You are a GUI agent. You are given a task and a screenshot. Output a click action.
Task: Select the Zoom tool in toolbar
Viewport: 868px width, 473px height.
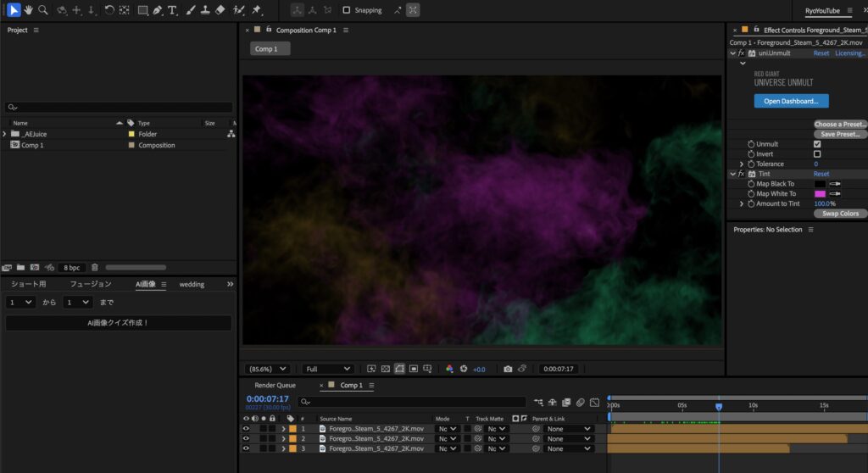click(x=42, y=10)
